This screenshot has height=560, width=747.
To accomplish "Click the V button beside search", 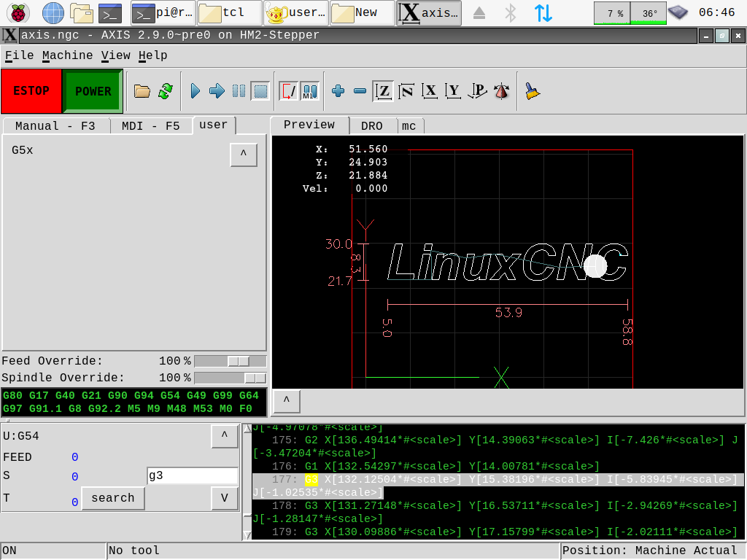I will [x=225, y=499].
